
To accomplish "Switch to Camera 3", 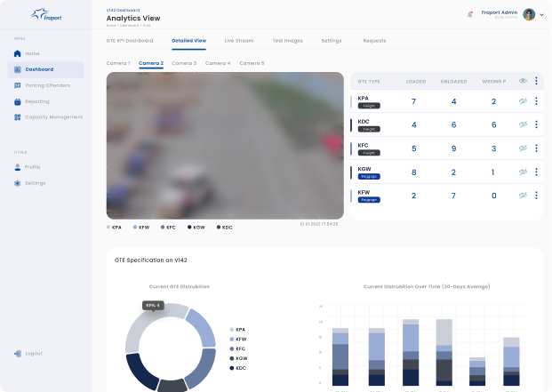I will pos(184,63).
